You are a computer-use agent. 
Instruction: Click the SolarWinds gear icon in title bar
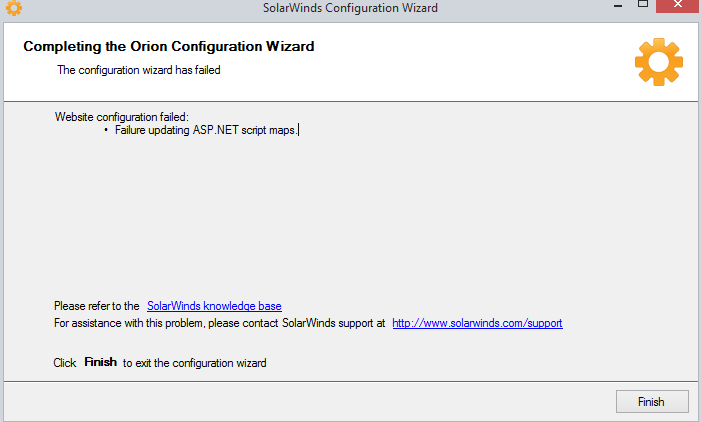(x=14, y=8)
